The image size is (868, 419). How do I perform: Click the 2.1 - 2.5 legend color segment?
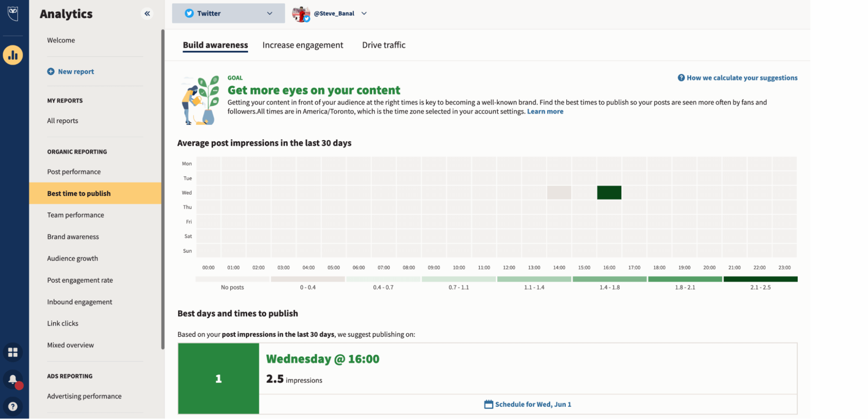point(760,279)
